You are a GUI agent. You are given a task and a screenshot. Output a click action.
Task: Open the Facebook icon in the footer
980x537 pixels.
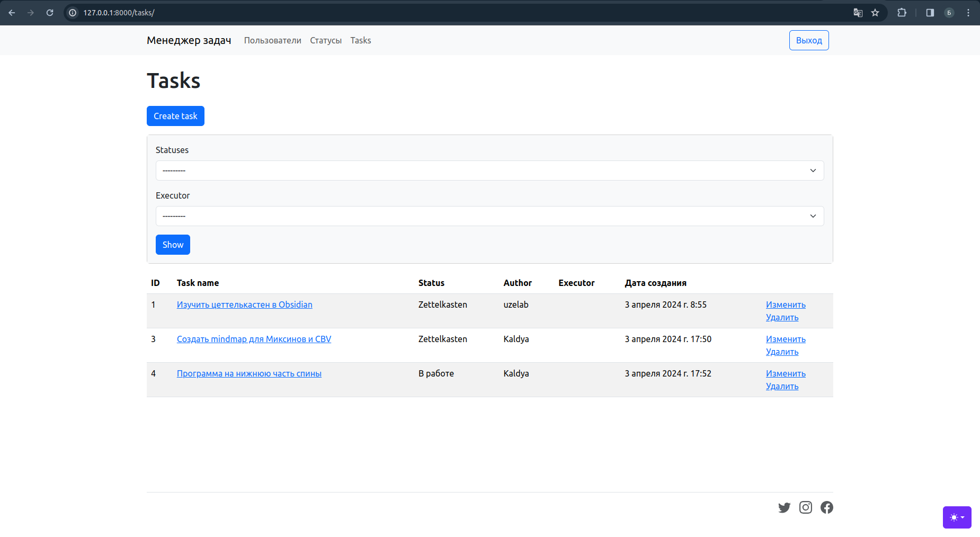(826, 507)
